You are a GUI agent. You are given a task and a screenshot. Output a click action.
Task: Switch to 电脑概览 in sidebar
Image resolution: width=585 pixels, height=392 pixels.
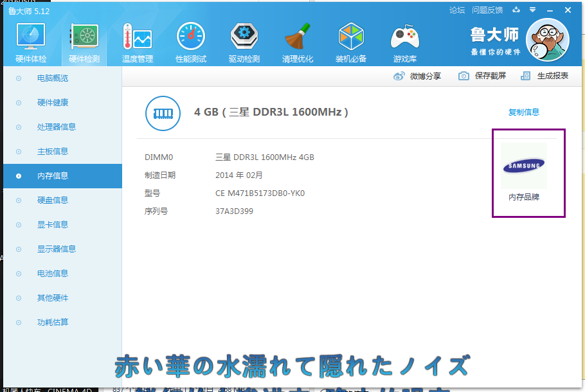(53, 78)
